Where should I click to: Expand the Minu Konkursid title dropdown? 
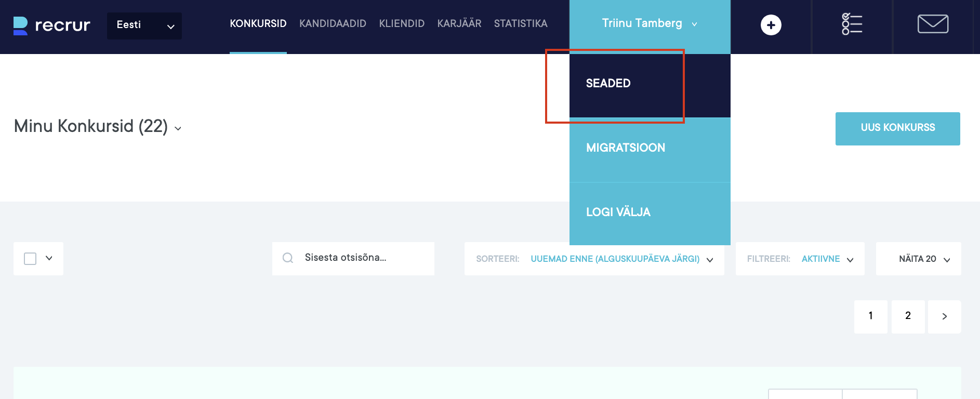178,128
